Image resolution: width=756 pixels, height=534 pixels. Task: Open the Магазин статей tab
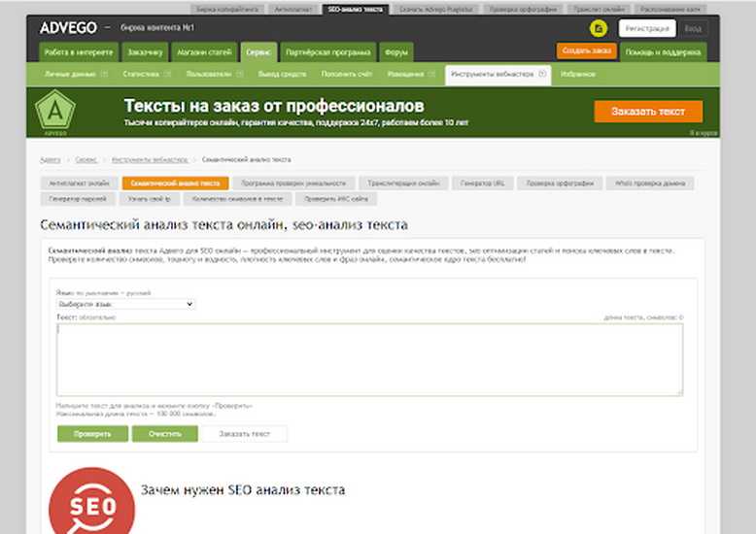pyautogui.click(x=204, y=52)
